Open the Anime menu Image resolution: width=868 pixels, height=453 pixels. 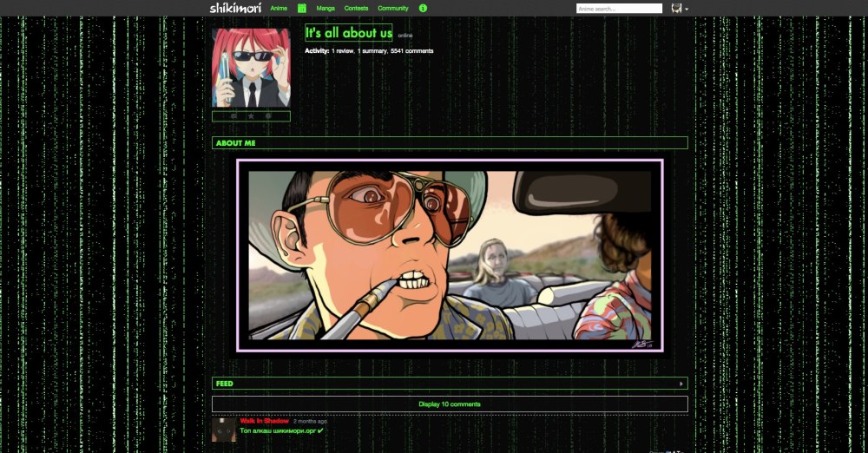coord(279,8)
